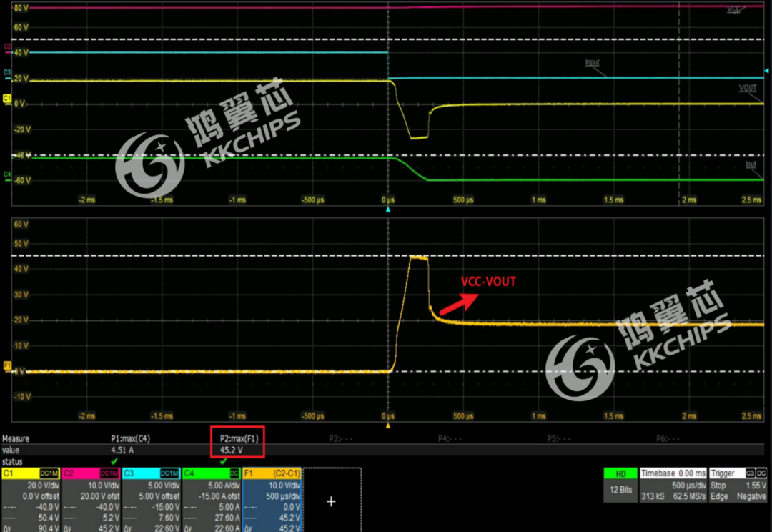Click the C4 trace marker on left edge
Viewport: 772px width, 532px height.
(7, 174)
